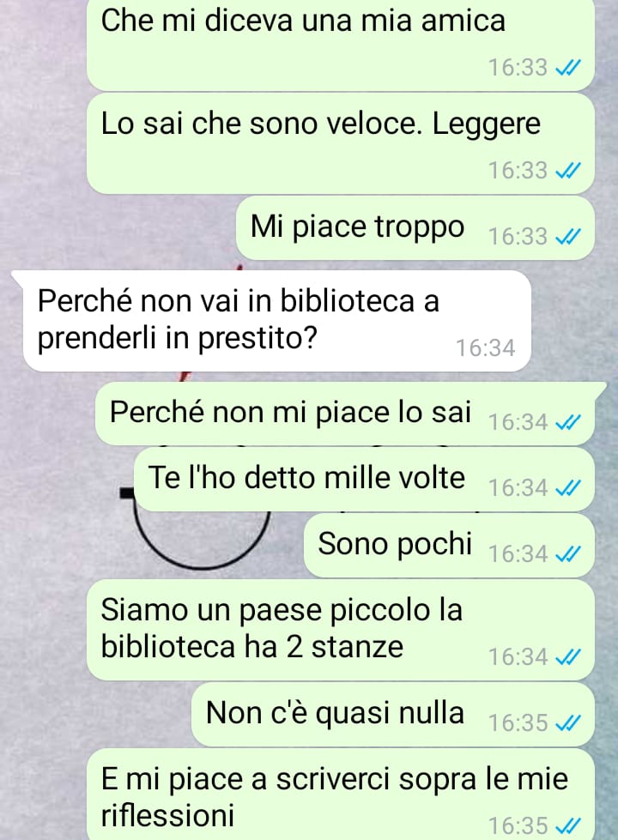This screenshot has height=840, width=618.
Task: Click the blue ticks on the "biblioteca ha 2 stanze" message
Action: (x=567, y=657)
